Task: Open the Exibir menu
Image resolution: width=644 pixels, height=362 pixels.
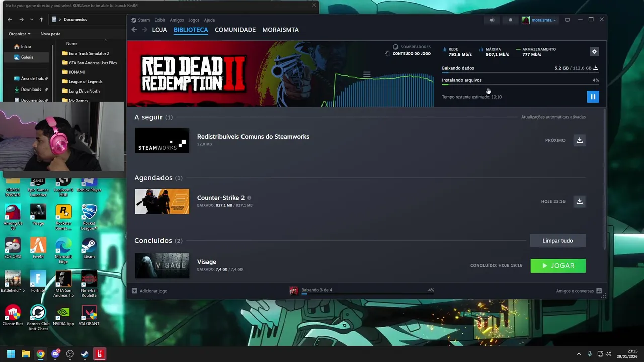Action: tap(160, 20)
